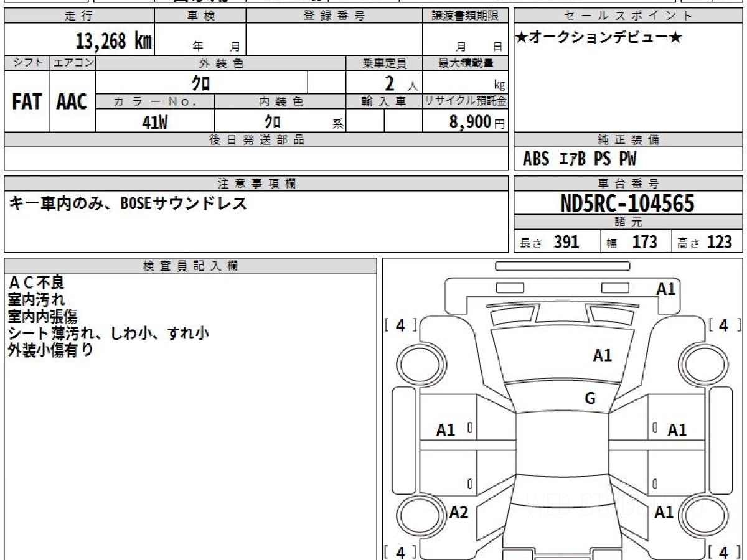Click the G mark on the windshield diagram
Image resolution: width=747 pixels, height=560 pixels.
[x=590, y=399]
